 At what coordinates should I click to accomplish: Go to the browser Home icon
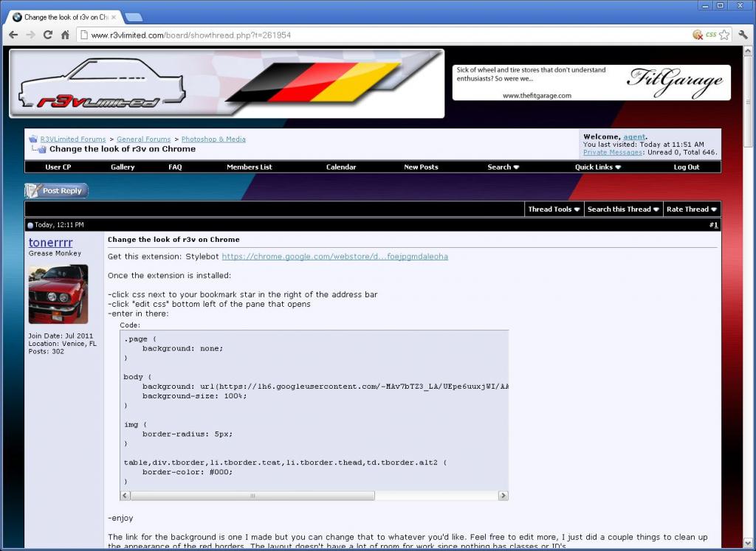65,35
